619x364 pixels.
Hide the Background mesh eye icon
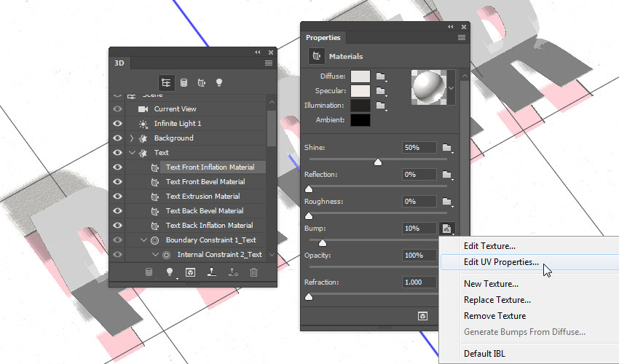(x=118, y=138)
